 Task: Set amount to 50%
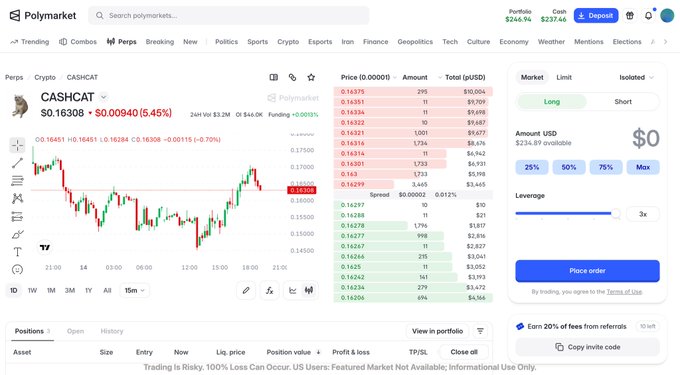[569, 167]
